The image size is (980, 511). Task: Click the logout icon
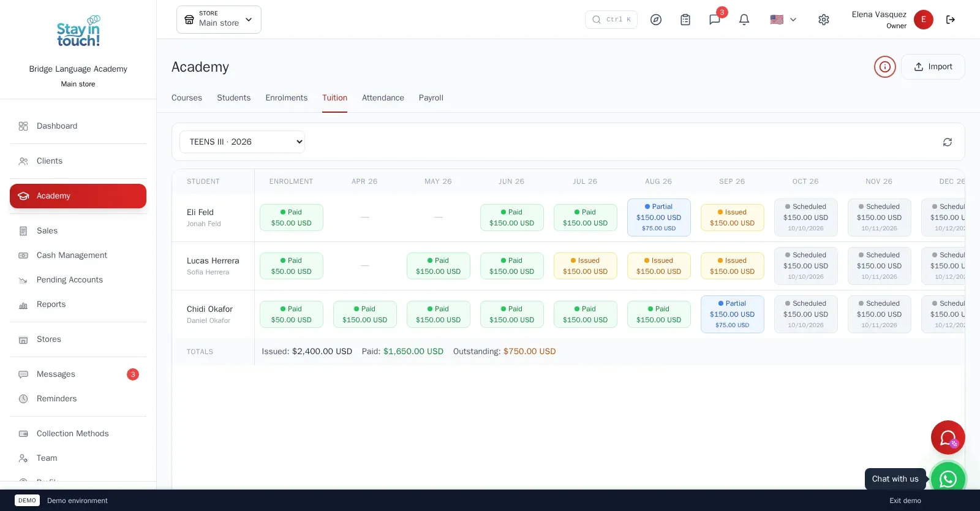click(951, 20)
